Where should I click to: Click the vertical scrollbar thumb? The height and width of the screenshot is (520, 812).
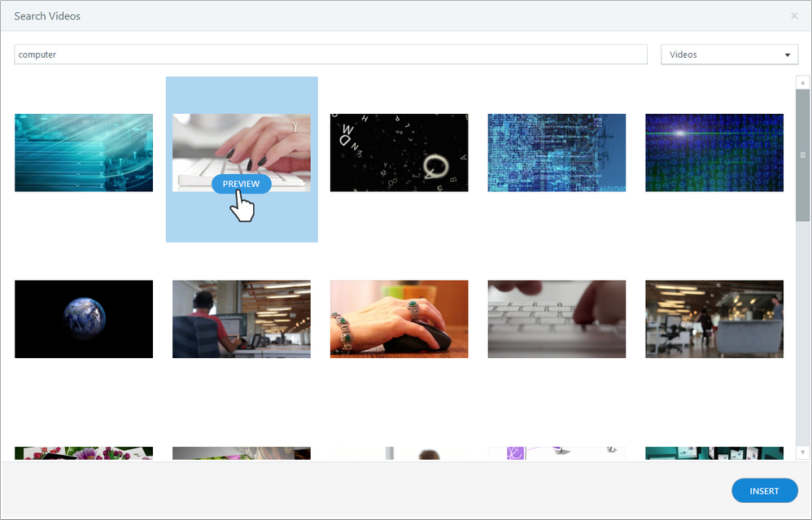pos(803,155)
